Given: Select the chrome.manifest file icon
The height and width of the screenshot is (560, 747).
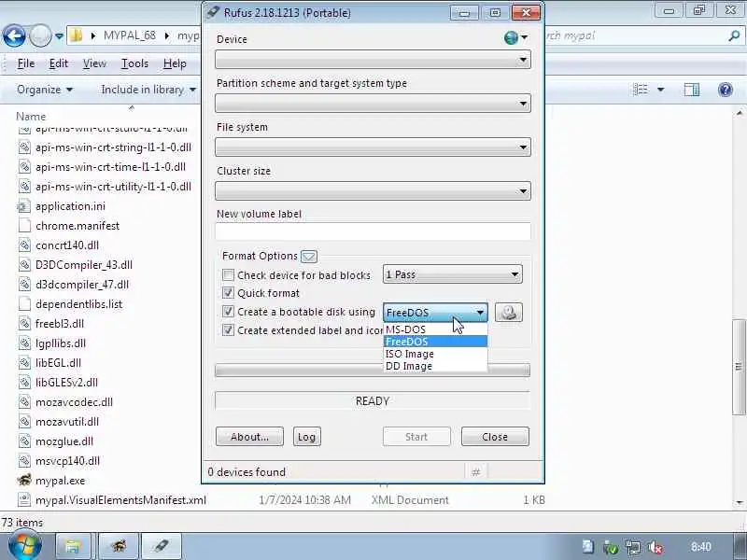Looking at the screenshot, I should (x=24, y=226).
